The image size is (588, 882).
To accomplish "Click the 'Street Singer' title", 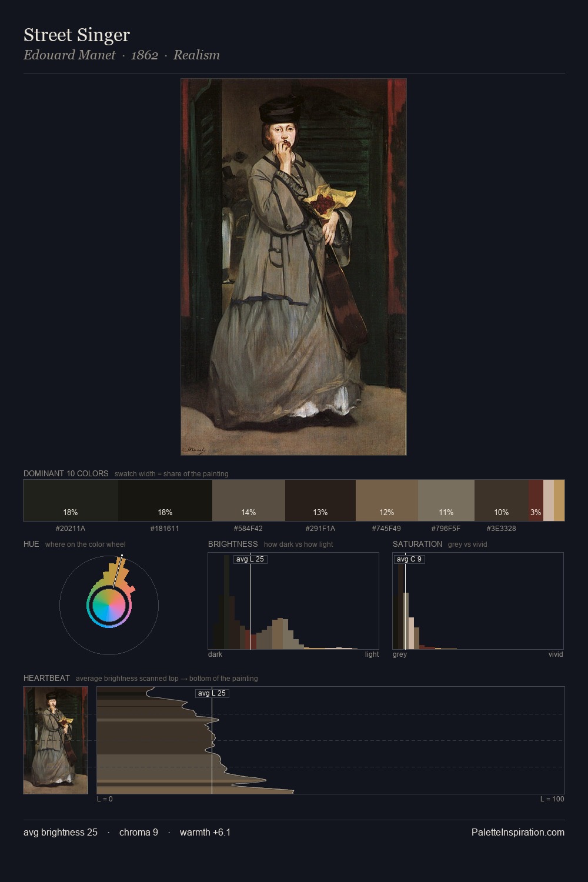I will pos(76,35).
